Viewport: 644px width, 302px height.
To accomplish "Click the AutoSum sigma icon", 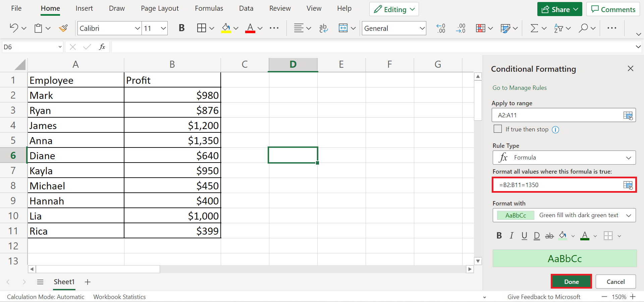I will [534, 28].
